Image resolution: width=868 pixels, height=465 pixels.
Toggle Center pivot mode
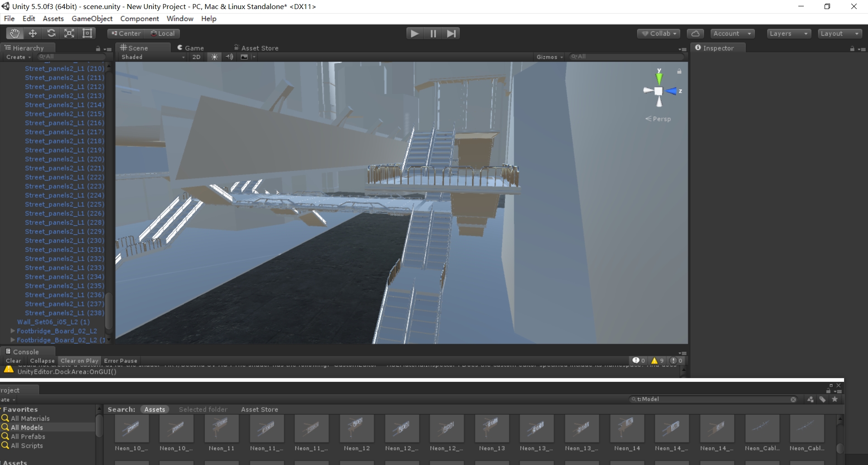coord(126,33)
